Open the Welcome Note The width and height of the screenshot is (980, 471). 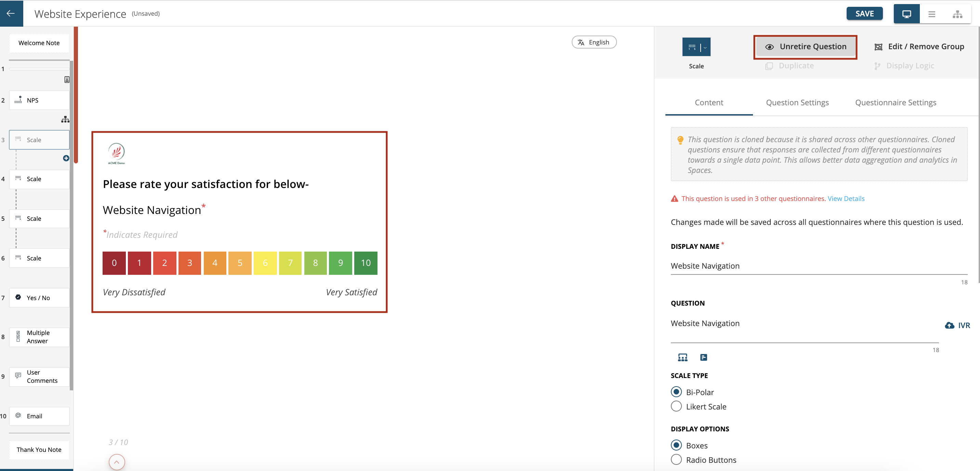coord(39,43)
